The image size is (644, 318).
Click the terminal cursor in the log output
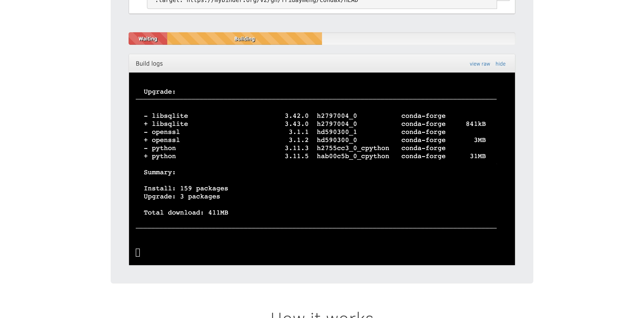pyautogui.click(x=137, y=253)
